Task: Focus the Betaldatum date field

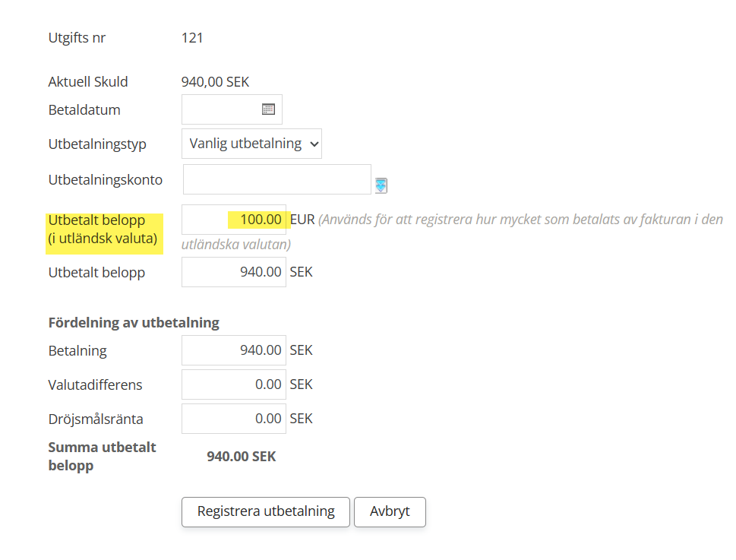Action: (221, 109)
